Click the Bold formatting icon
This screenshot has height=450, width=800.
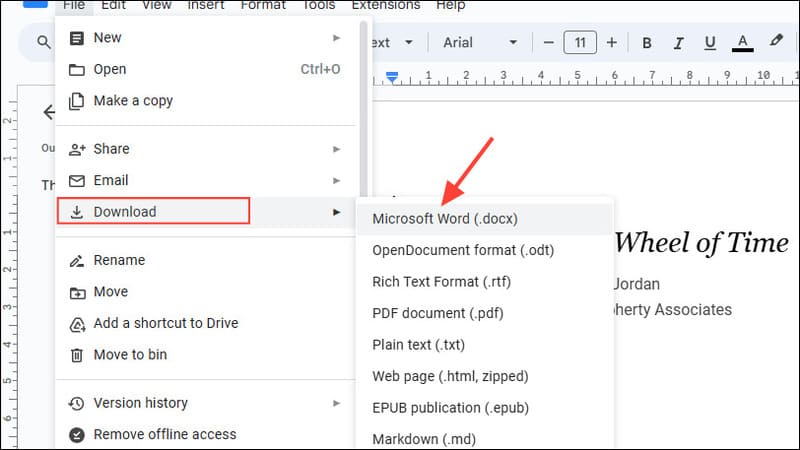point(646,43)
